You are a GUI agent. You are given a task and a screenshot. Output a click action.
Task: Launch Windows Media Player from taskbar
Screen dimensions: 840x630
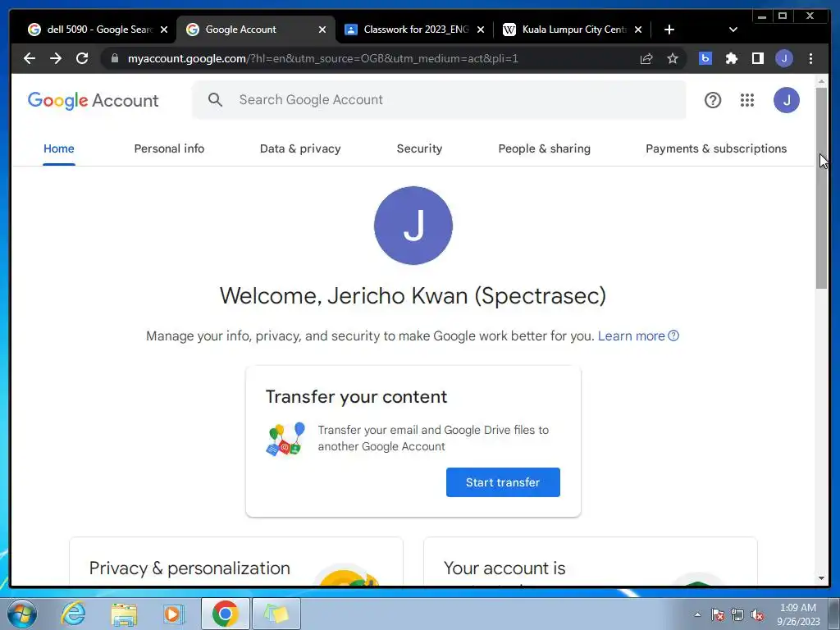point(174,614)
